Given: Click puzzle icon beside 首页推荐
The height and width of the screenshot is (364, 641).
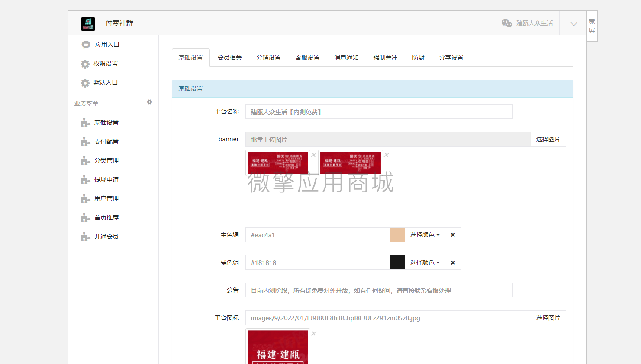Looking at the screenshot, I should [x=85, y=218].
